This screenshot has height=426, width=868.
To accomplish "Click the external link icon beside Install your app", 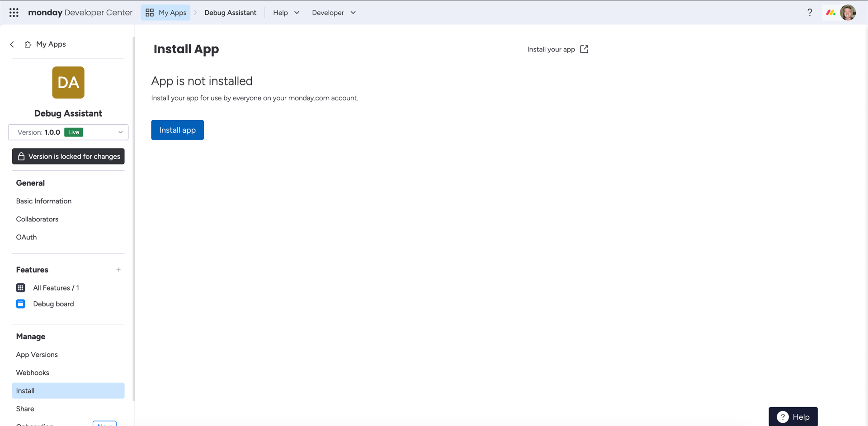I will pyautogui.click(x=584, y=49).
